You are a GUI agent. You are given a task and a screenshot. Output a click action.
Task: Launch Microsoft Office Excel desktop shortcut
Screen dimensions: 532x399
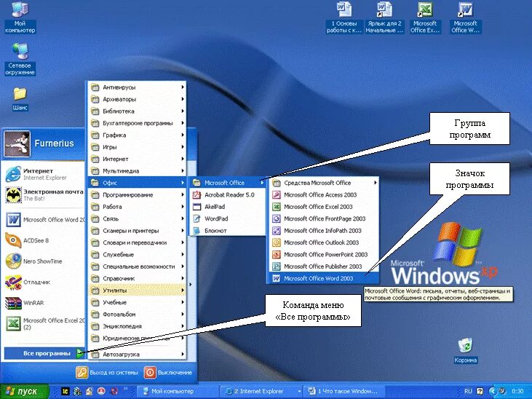coord(425,17)
